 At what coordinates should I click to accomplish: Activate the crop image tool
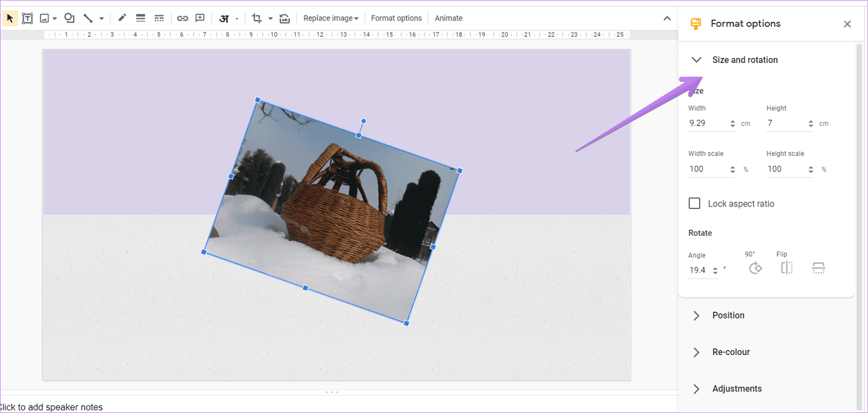pos(257,18)
